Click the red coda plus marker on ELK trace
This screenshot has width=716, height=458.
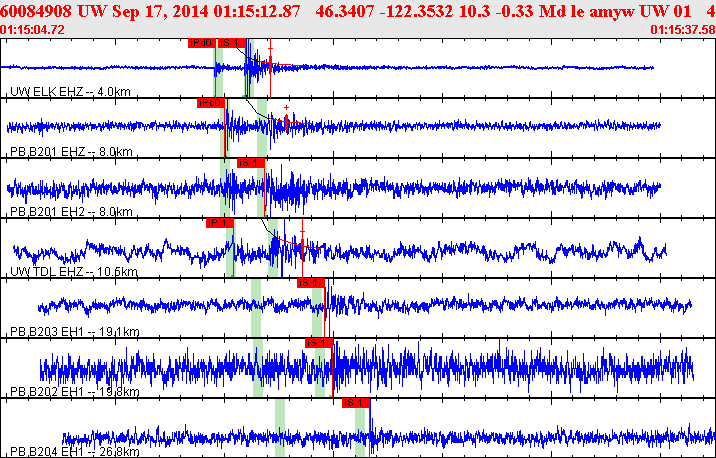pos(270,48)
